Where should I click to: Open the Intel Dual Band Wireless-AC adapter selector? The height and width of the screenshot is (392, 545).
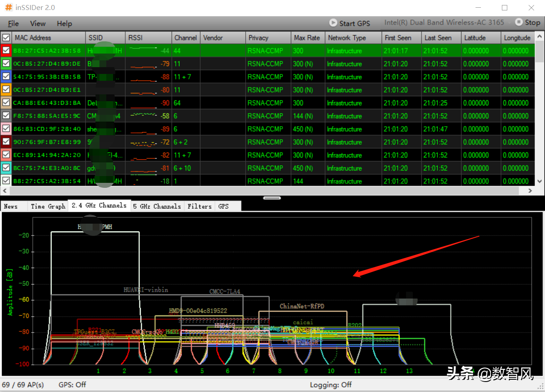pos(444,22)
